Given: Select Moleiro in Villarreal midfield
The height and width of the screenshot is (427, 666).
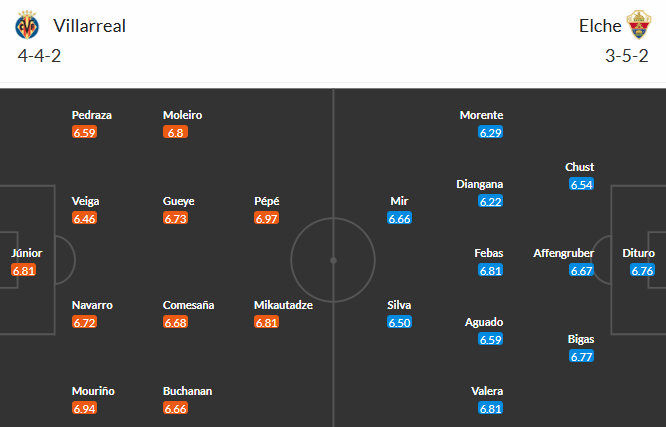Looking at the screenshot, I should (182, 115).
